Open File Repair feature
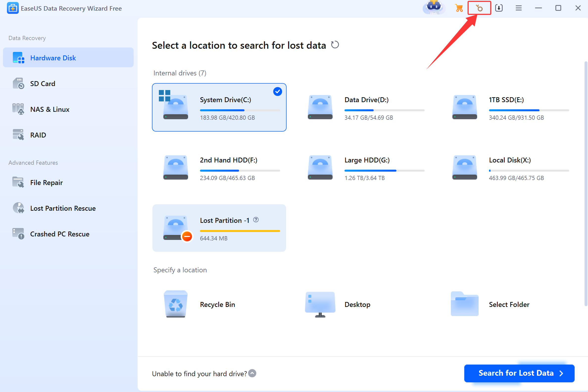 [46, 183]
